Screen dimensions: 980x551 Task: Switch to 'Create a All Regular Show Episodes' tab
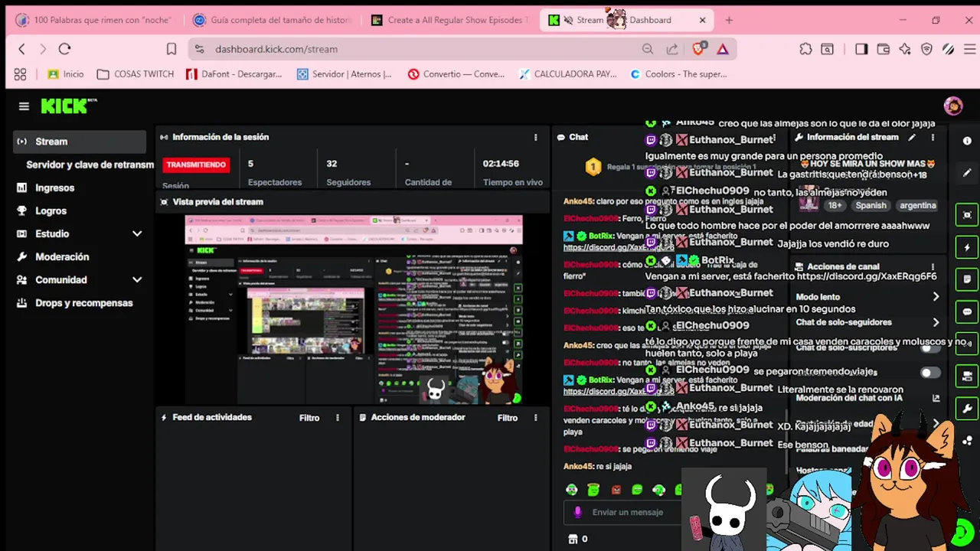pos(451,20)
